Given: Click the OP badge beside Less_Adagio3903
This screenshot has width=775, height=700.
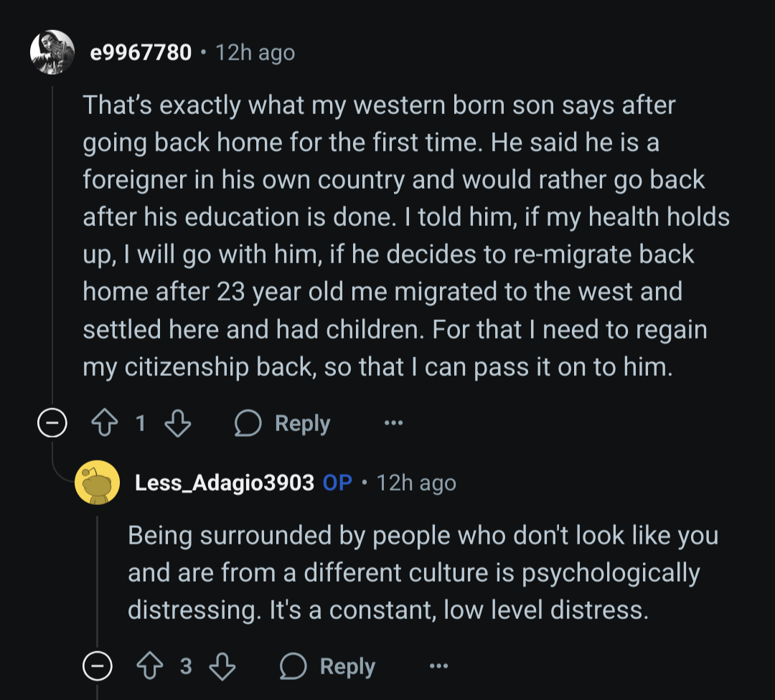Looking at the screenshot, I should [337, 483].
